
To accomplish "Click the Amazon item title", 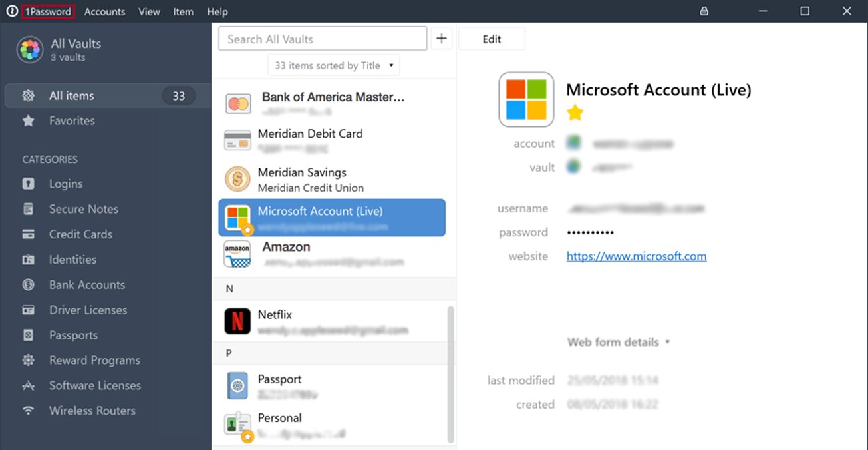I will (x=286, y=247).
